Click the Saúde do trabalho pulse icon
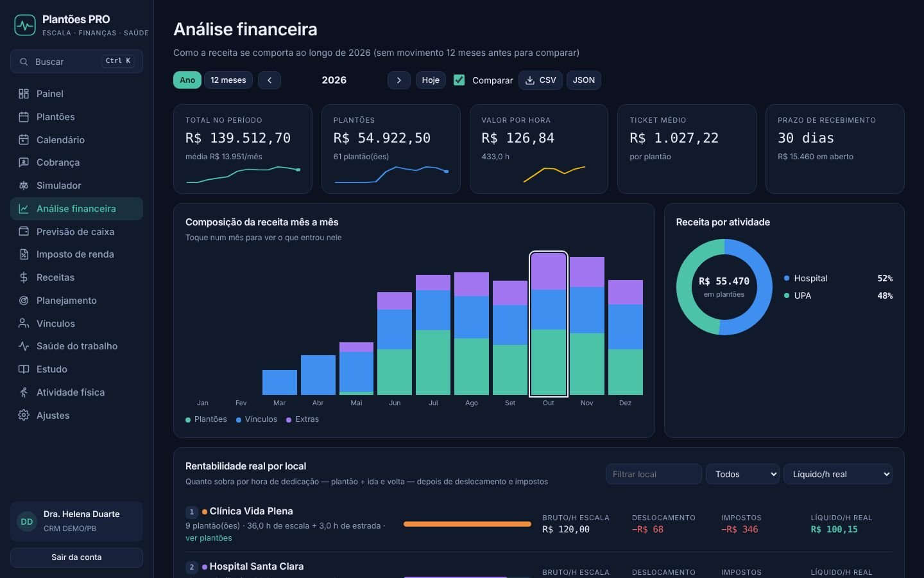The height and width of the screenshot is (578, 924). click(24, 346)
